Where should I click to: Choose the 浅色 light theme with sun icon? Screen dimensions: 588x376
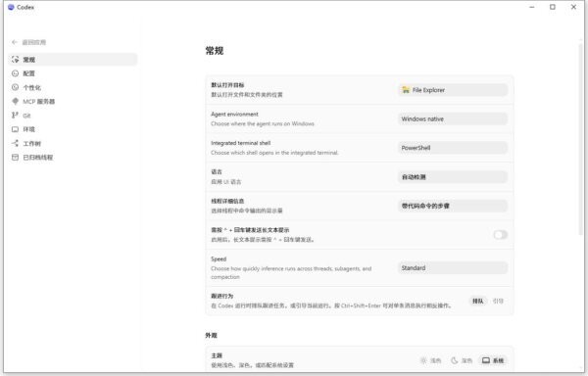point(430,360)
